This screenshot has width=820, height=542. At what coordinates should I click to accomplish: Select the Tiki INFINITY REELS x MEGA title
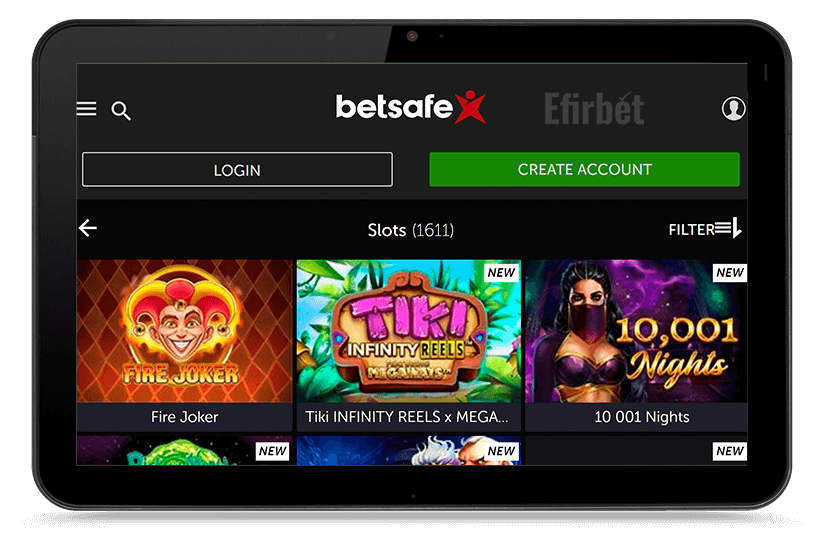(407, 417)
